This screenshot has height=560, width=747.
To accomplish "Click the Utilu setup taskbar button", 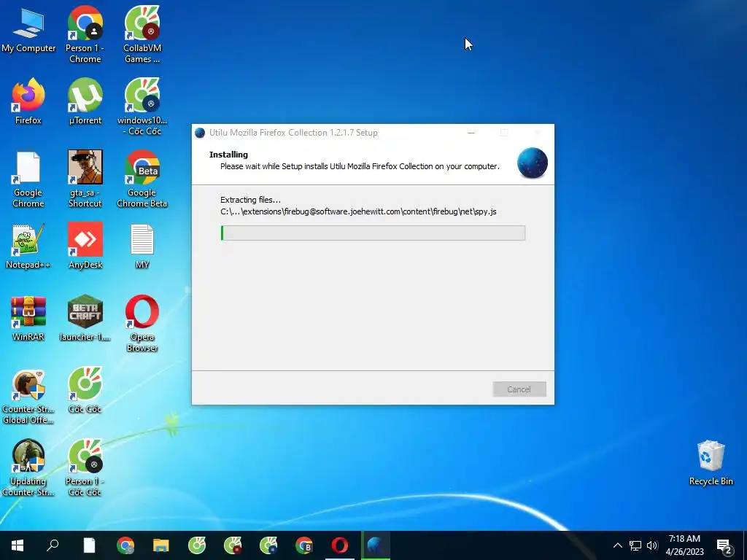I will pyautogui.click(x=376, y=545).
